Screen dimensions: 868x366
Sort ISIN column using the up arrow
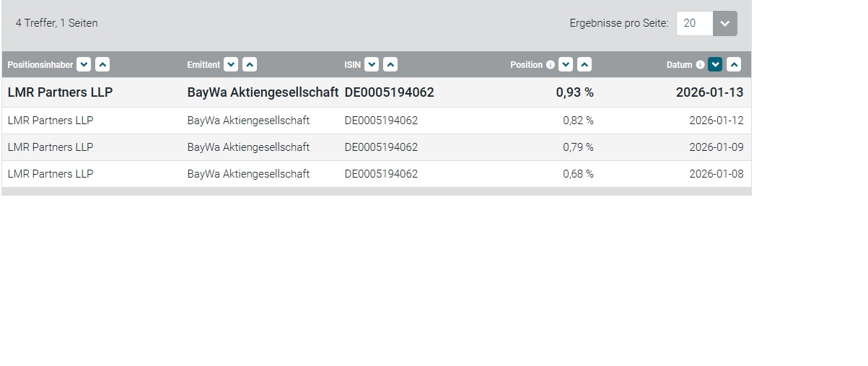tap(390, 65)
